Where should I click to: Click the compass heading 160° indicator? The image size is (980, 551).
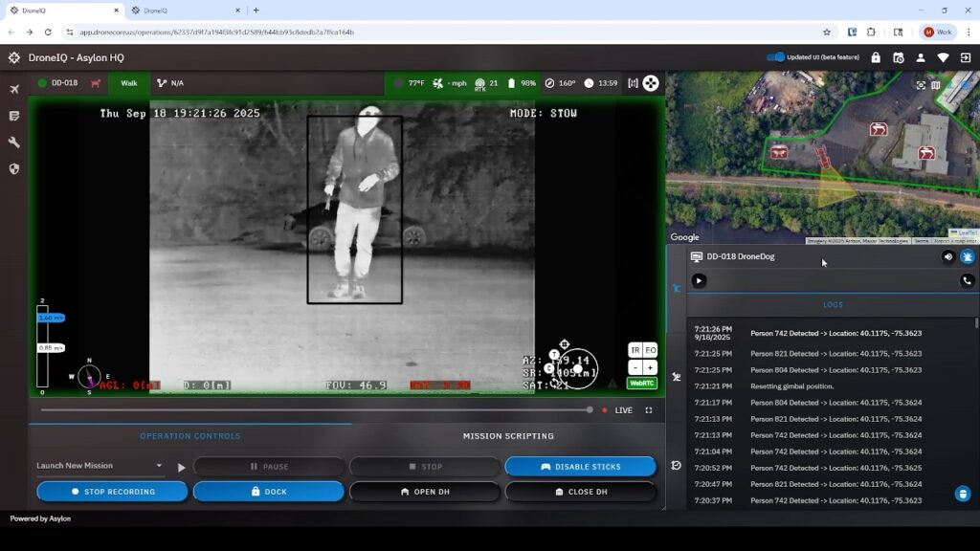pos(560,83)
